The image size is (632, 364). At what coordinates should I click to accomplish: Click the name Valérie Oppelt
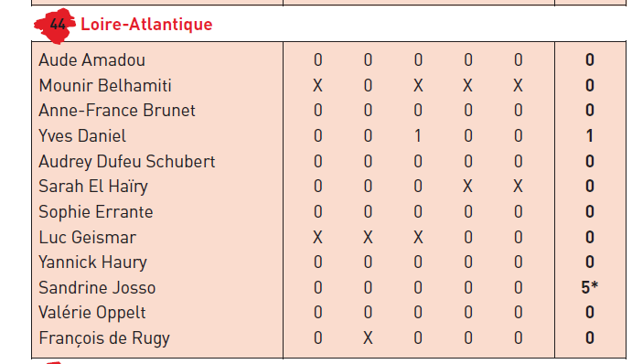pyautogui.click(x=92, y=313)
